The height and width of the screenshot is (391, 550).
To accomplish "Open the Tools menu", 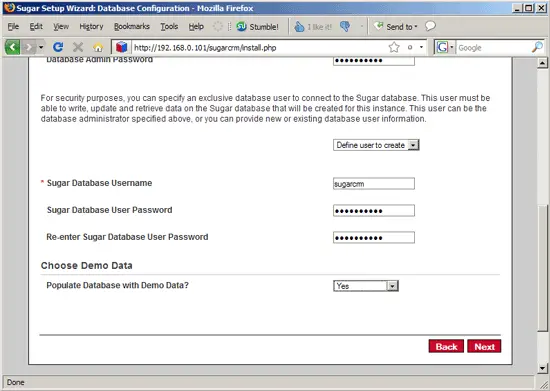I will point(169,27).
